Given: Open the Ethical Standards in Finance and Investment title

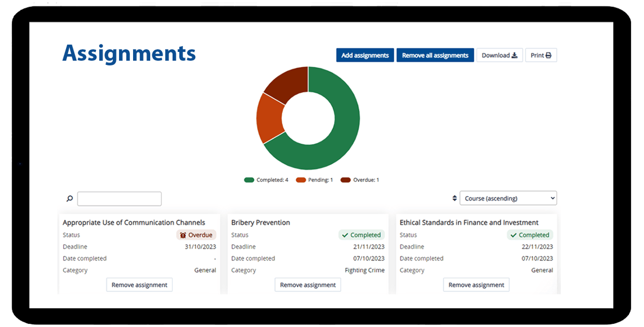Looking at the screenshot, I should [x=469, y=222].
